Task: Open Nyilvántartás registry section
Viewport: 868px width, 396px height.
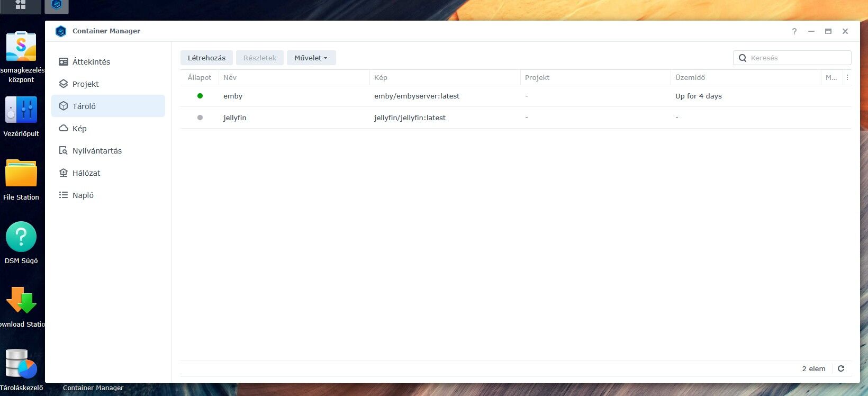Action: click(x=108, y=151)
